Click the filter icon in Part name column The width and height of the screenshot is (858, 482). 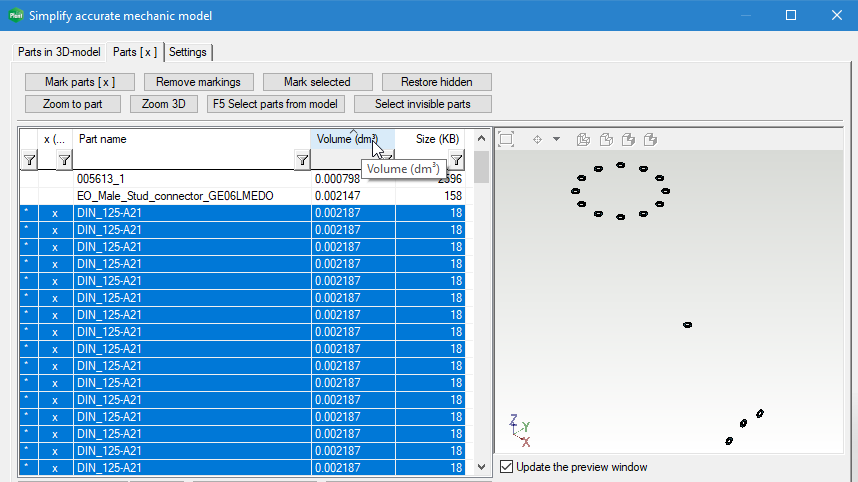[302, 160]
